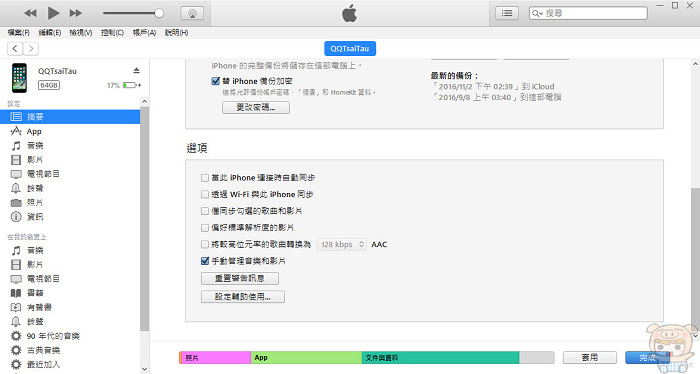Click sidebar scrollbar up arrow
The image size is (700, 374).
pyautogui.click(x=144, y=102)
